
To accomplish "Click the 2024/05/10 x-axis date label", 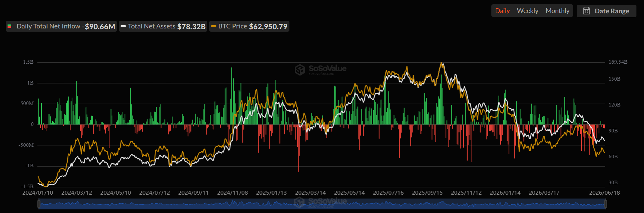I will pos(116,193).
